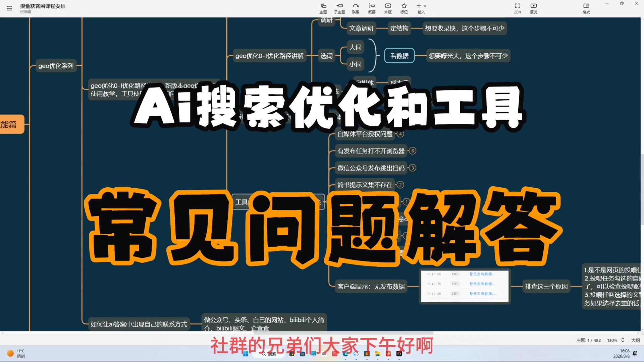This screenshot has height=362, width=644.
Task: Select the orange 能篇 node at left edge
Action: 11,124
